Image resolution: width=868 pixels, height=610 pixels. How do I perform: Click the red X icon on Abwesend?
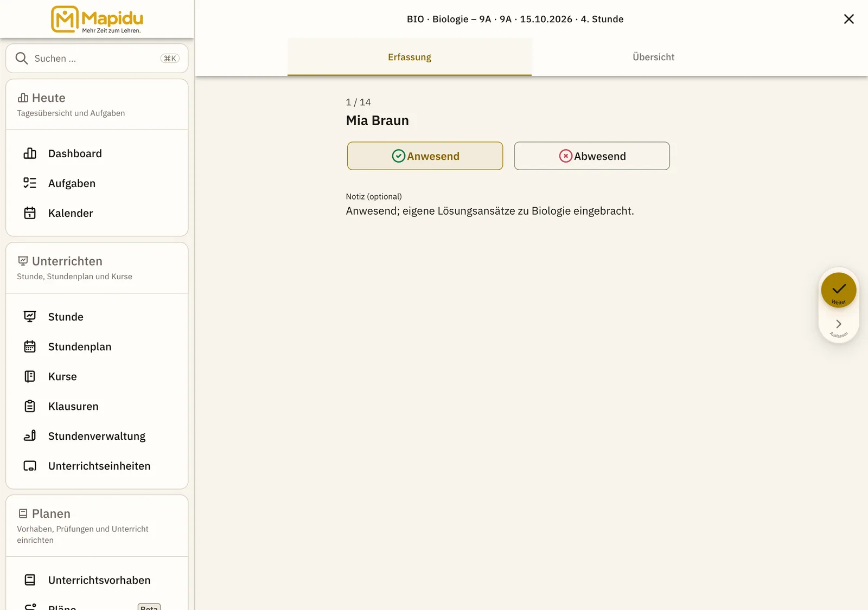point(566,156)
